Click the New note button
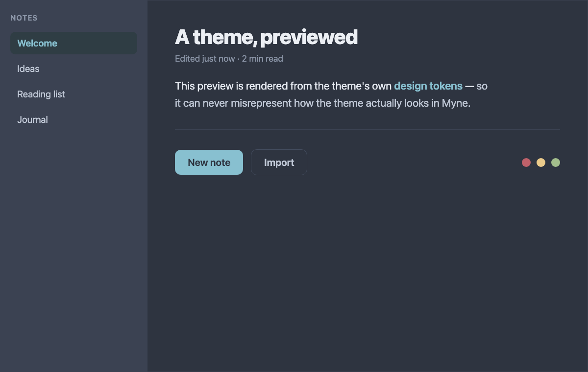Image resolution: width=588 pixels, height=372 pixels. [209, 163]
